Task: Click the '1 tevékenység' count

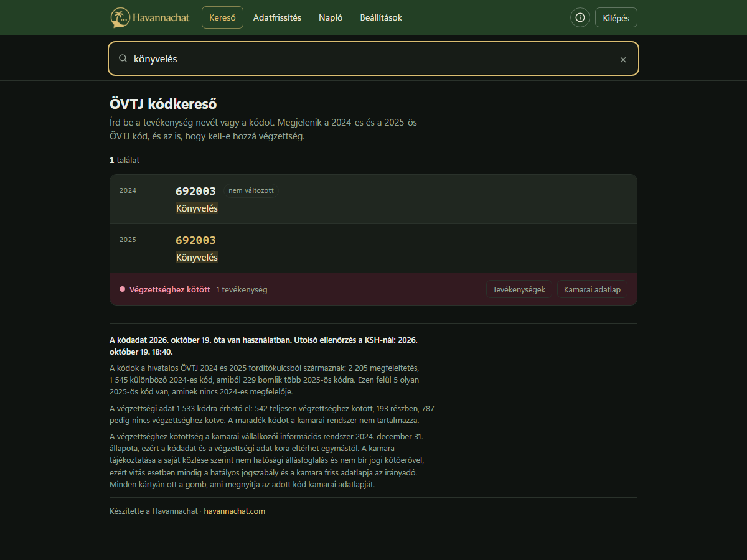Action: (242, 289)
